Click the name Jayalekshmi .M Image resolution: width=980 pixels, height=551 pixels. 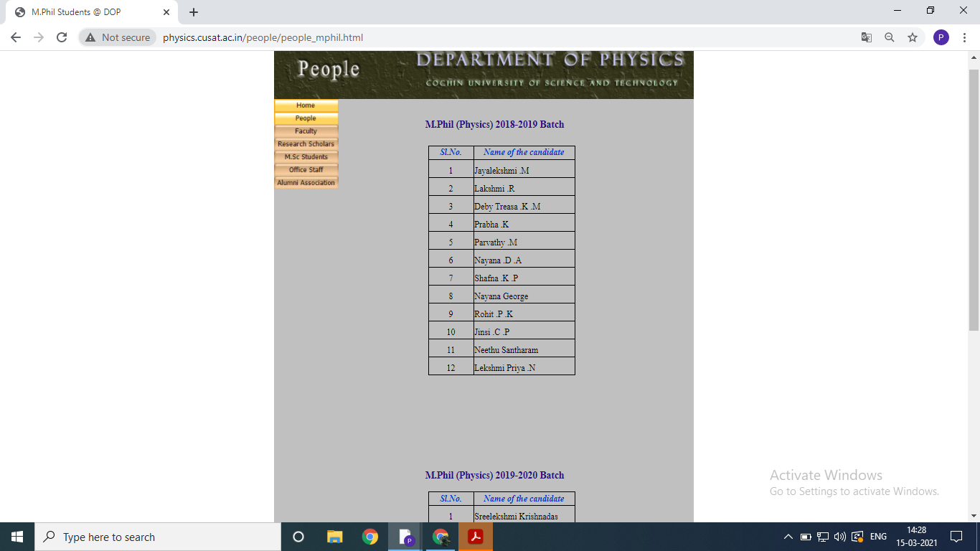pos(501,171)
